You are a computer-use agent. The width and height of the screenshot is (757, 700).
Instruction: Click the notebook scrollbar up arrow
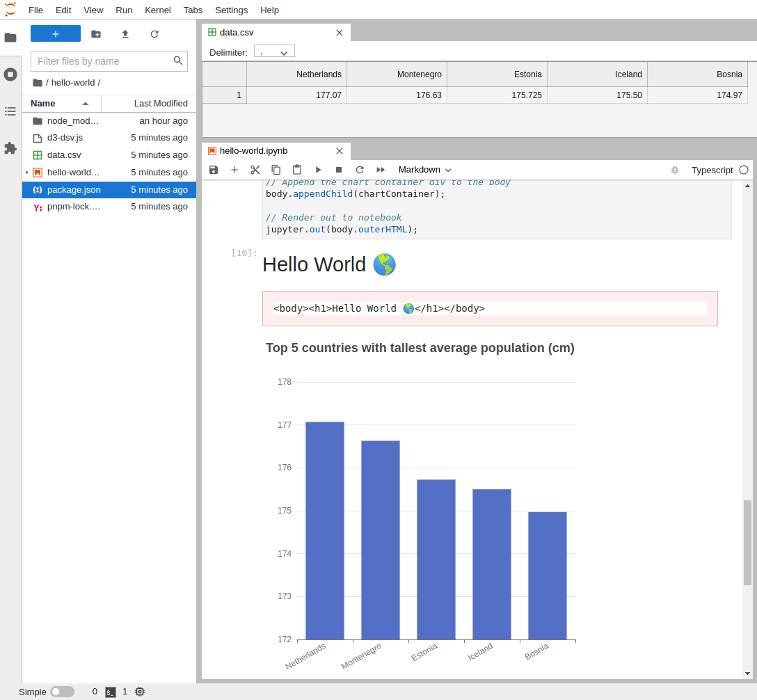pos(747,185)
